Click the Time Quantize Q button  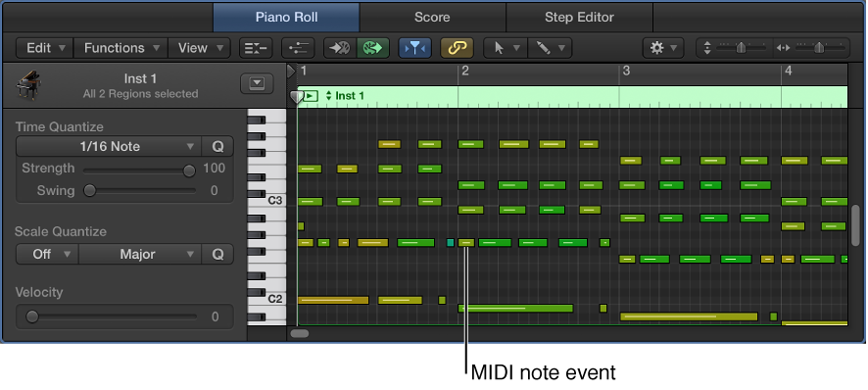point(217,147)
